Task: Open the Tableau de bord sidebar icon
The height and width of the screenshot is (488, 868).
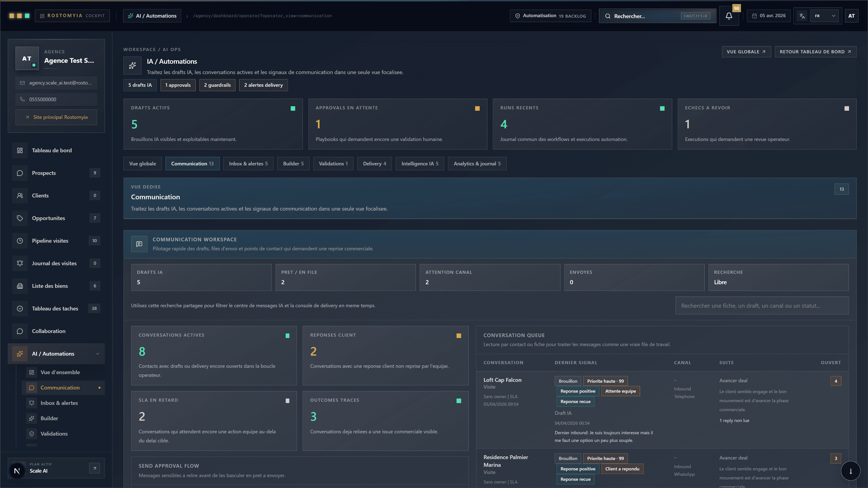Action: tap(20, 150)
